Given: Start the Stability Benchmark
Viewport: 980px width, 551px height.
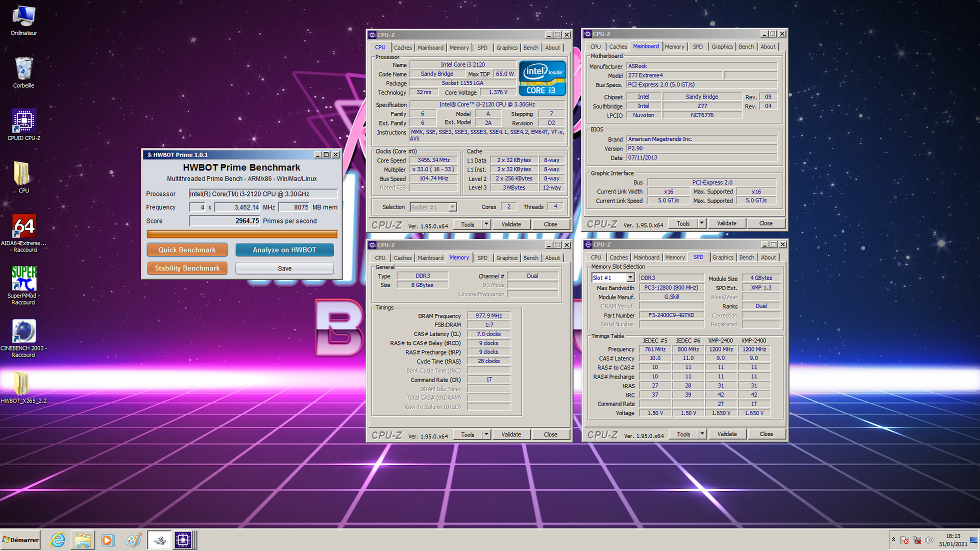Looking at the screenshot, I should [187, 268].
